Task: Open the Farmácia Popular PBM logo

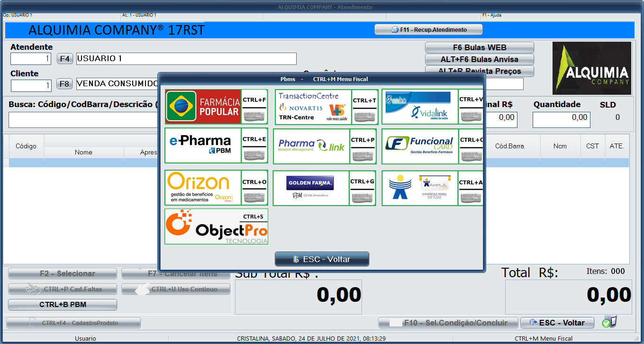Action: click(x=203, y=107)
